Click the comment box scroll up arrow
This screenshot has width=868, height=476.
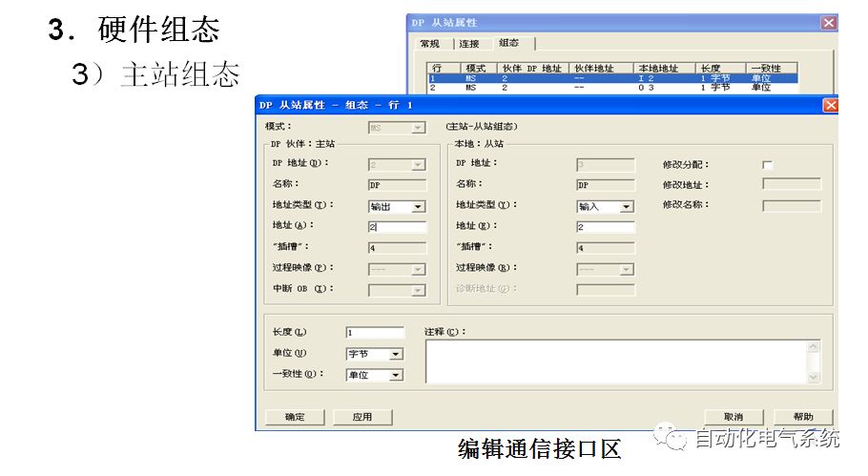pyautogui.click(x=814, y=347)
